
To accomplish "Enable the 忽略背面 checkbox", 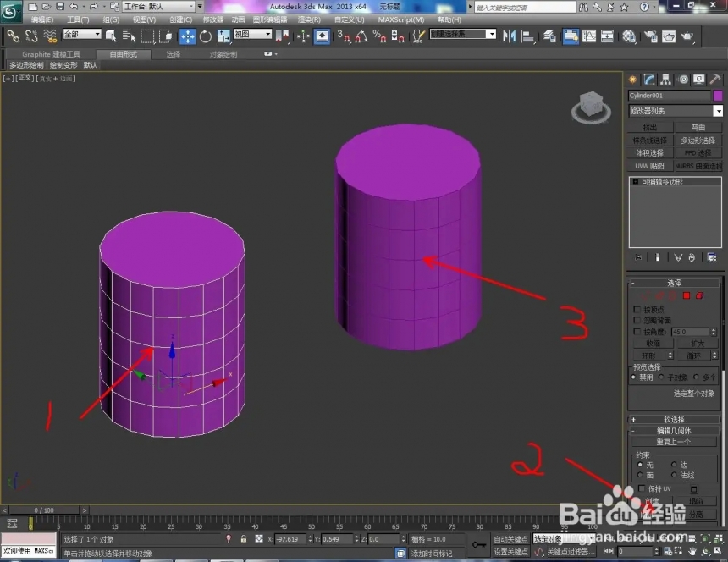I will pyautogui.click(x=637, y=320).
